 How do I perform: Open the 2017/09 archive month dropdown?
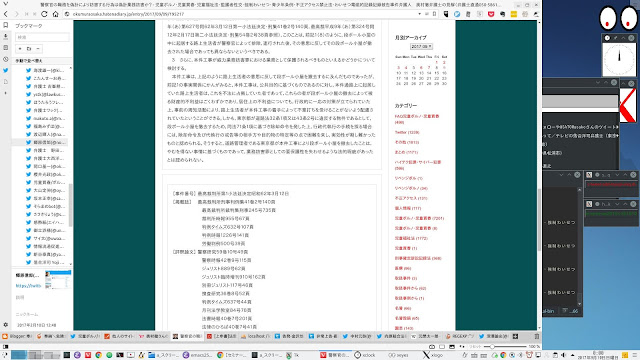coord(421,47)
